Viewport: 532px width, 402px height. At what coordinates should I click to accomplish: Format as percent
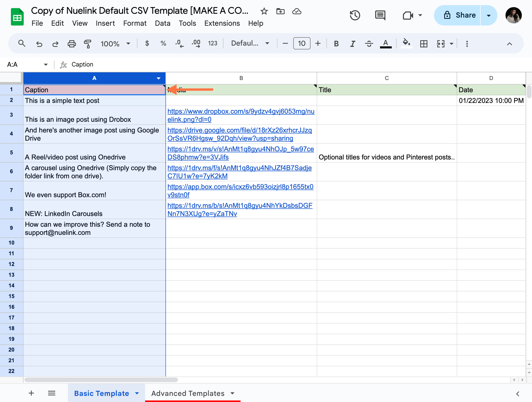tap(163, 44)
